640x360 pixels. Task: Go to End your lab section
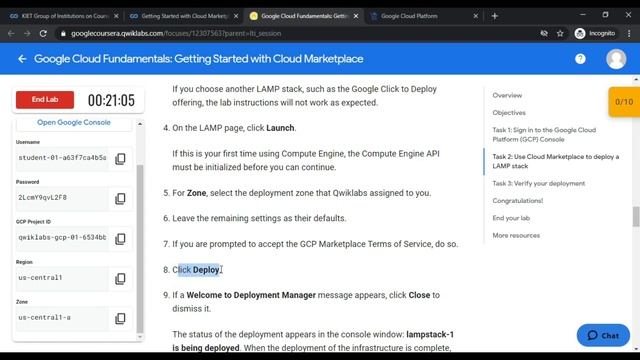511,218
